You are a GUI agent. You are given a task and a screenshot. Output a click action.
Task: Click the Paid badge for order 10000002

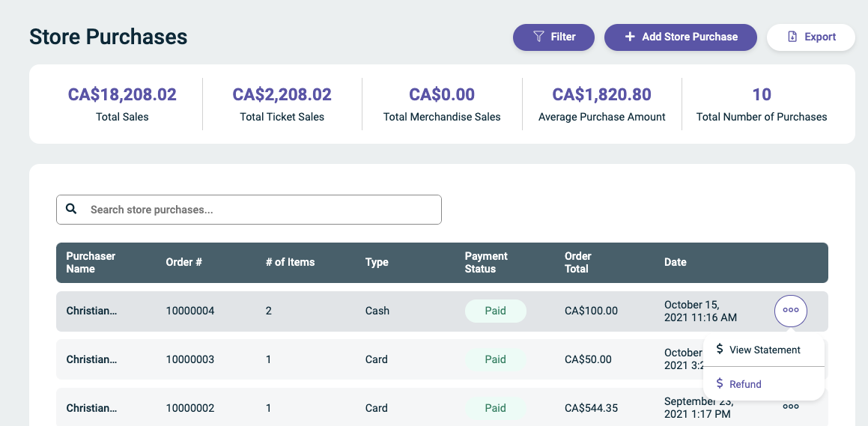pos(496,408)
